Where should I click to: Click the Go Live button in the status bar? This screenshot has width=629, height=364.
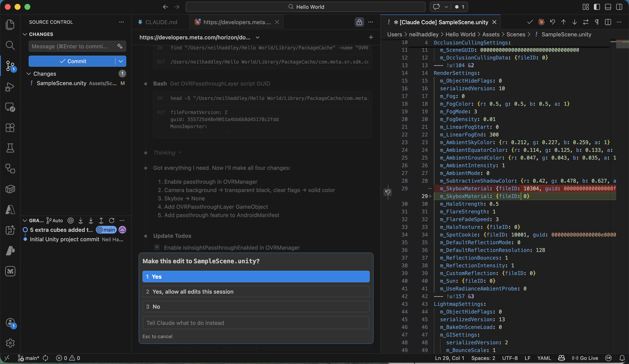tap(585, 358)
